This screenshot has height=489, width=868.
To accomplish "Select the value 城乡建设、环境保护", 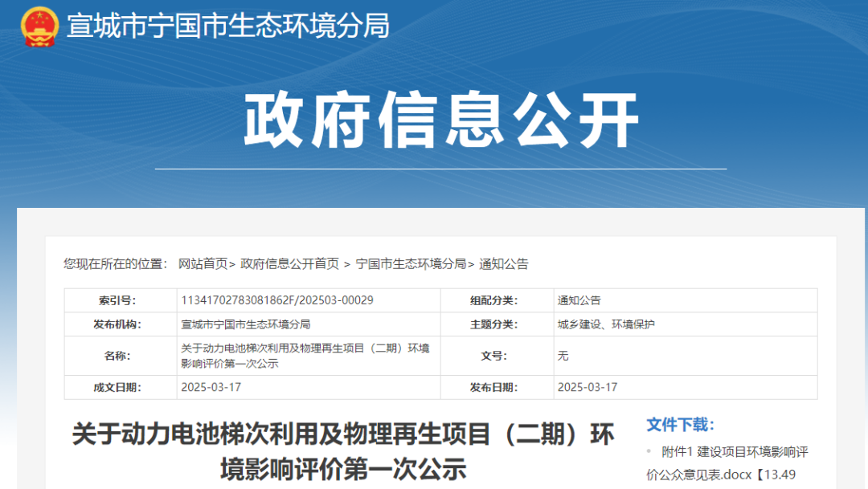I will tap(606, 324).
